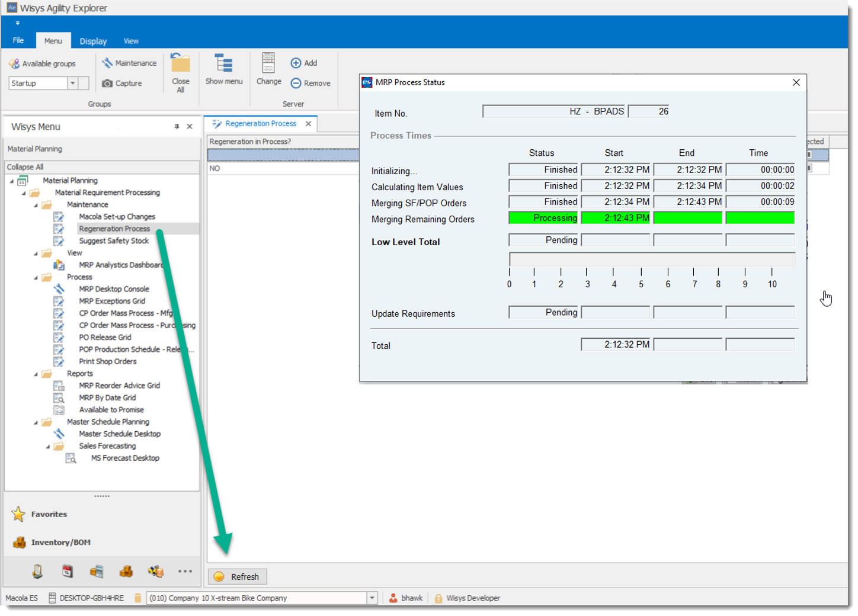Click the Add server icon
Image resolution: width=858 pixels, height=616 pixels.
tap(296, 63)
